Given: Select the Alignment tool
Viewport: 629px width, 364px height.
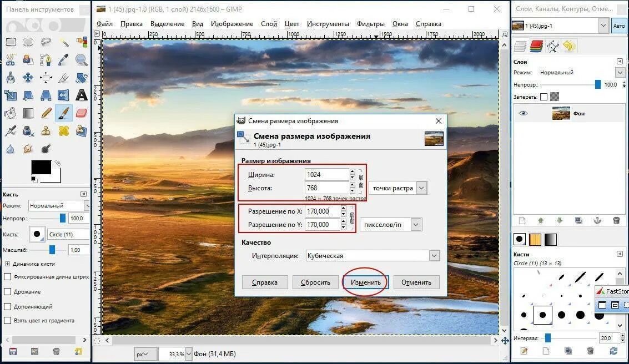Looking at the screenshot, I should (46, 77).
